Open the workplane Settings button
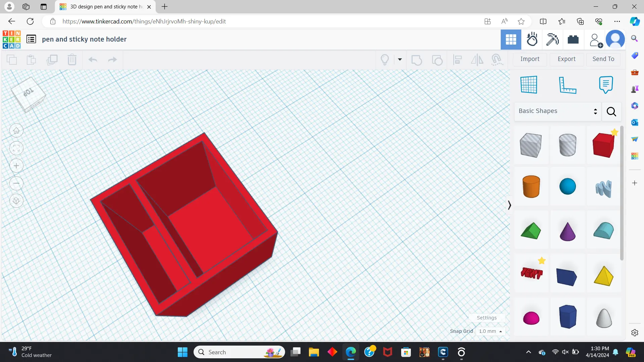 (487, 318)
